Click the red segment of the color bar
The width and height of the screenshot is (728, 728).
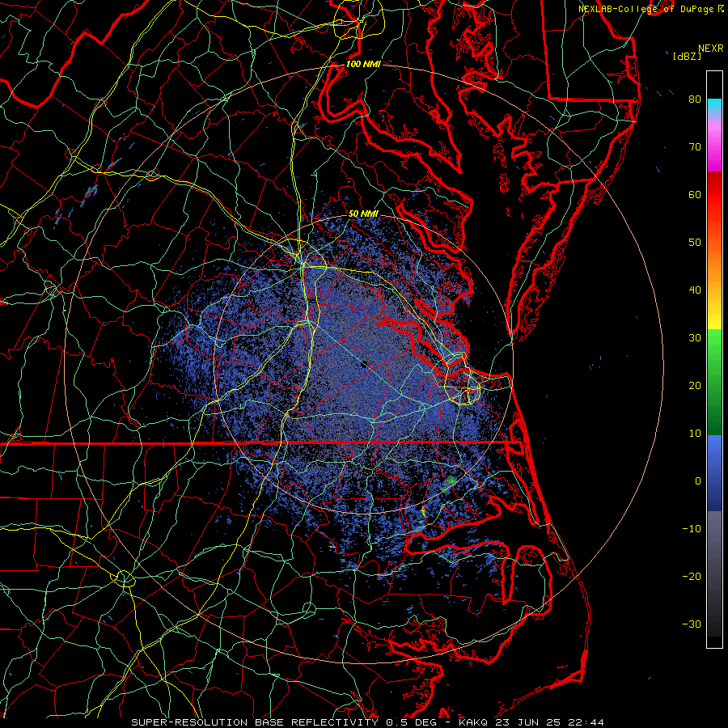click(x=714, y=195)
